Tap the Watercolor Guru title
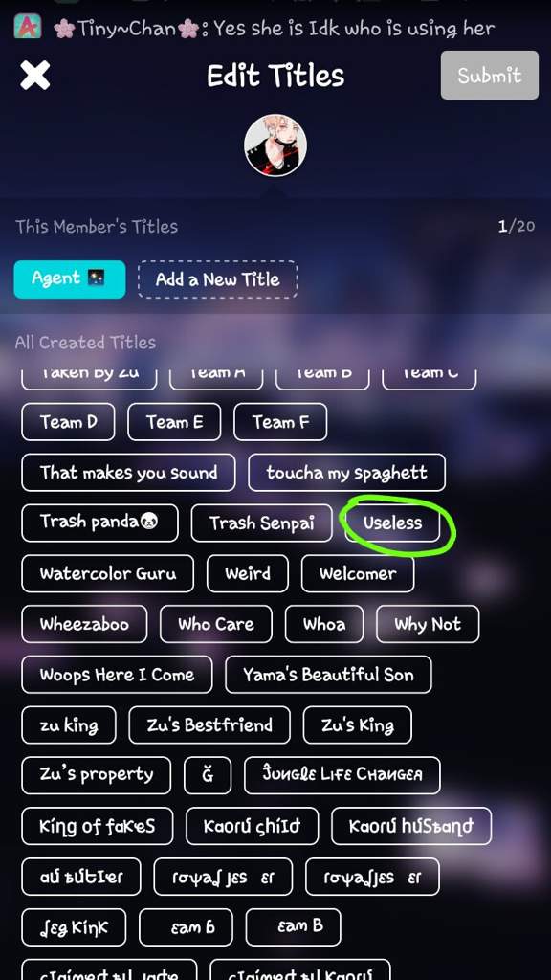 pos(107,574)
